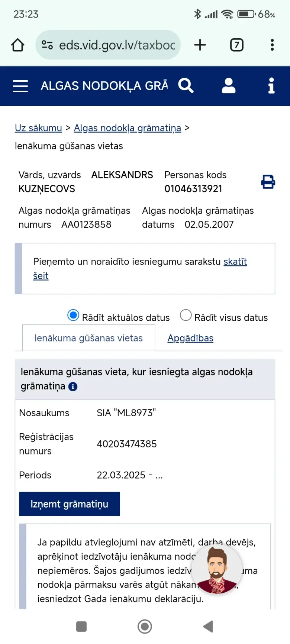
Task: Tap the information icon in header
Action: click(x=271, y=86)
